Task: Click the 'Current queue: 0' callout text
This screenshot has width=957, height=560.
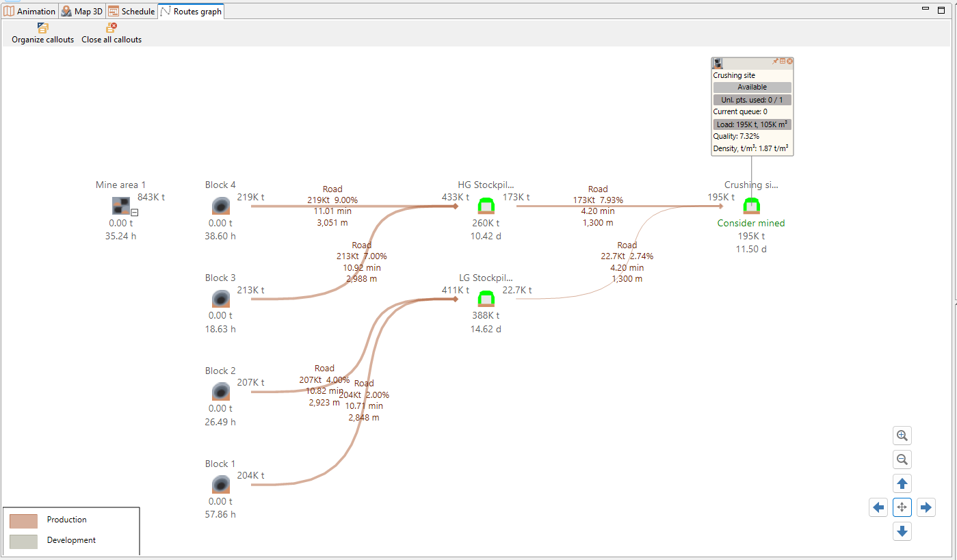Action: (740, 112)
